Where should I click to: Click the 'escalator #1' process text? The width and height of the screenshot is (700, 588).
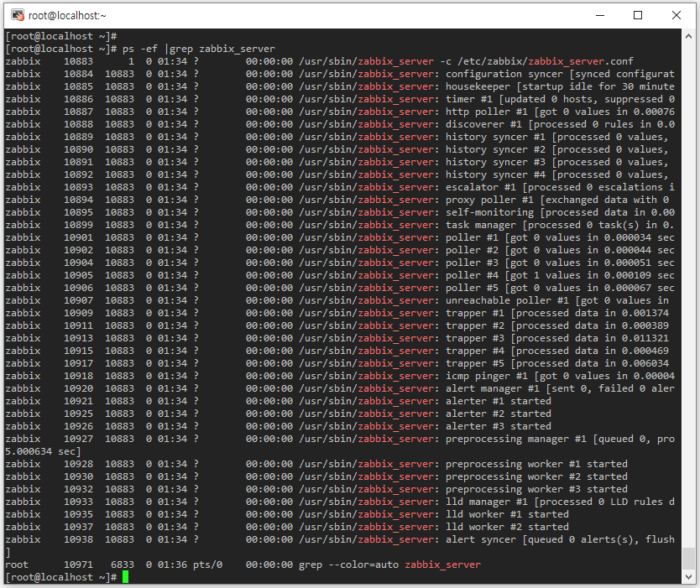tap(481, 187)
